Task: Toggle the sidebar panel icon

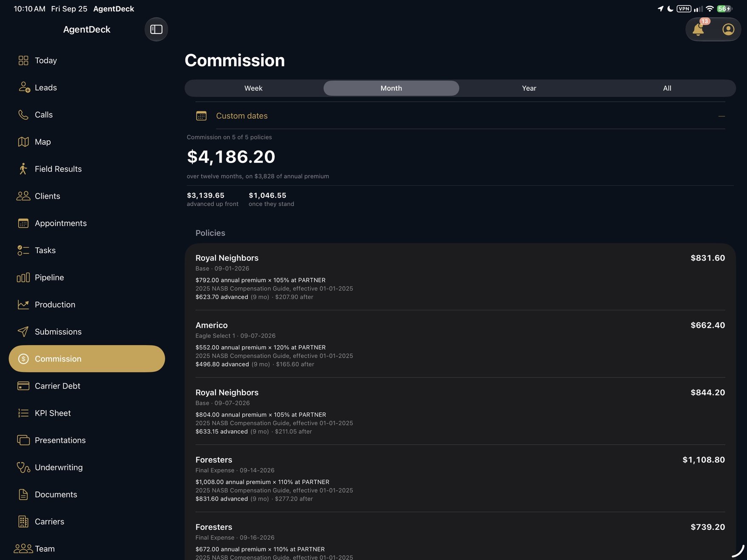Action: coord(156,29)
